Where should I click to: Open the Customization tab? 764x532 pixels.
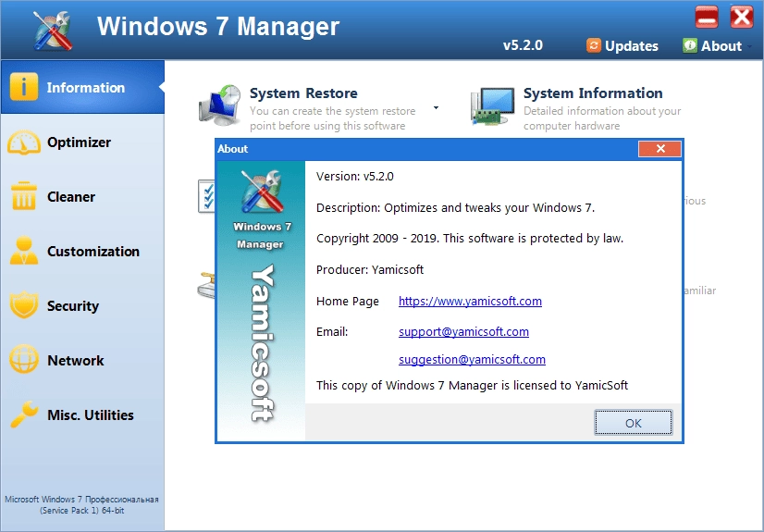82,251
